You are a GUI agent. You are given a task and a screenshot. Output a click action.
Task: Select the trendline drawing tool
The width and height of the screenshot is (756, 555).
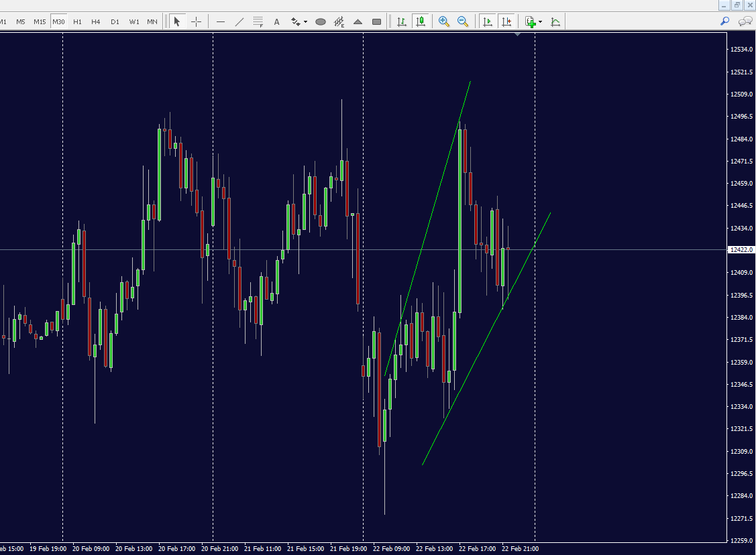(x=239, y=21)
